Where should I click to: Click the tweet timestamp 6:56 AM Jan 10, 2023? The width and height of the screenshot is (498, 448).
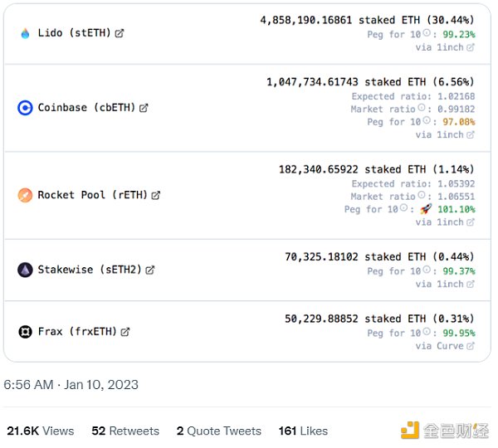[x=71, y=385]
